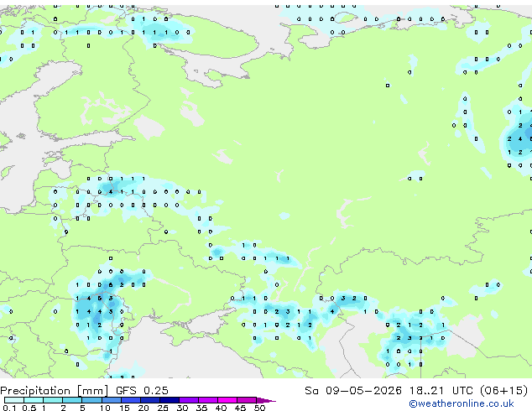This screenshot has height=411, width=532.
Task: Select the 25–30 mm dark navy legend swatch
Action: pyautogui.click(x=170, y=400)
